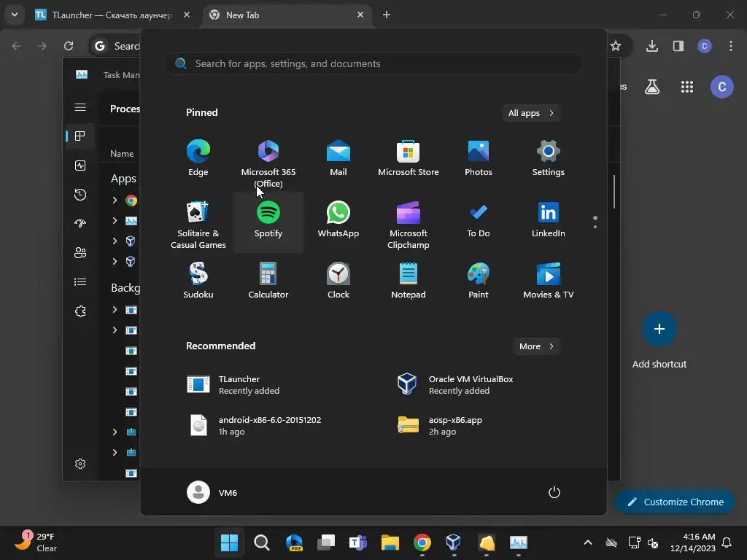747x560 pixels.
Task: Show hidden system tray icons
Action: point(588,542)
